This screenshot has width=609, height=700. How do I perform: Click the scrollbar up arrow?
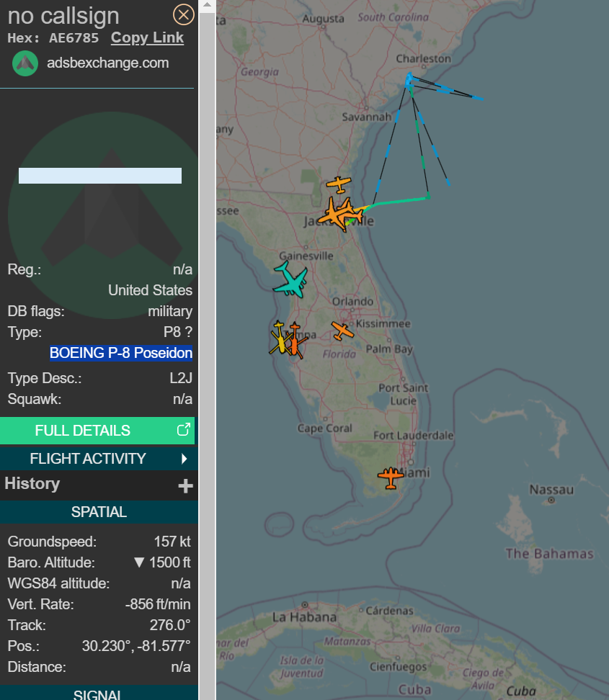click(x=208, y=5)
